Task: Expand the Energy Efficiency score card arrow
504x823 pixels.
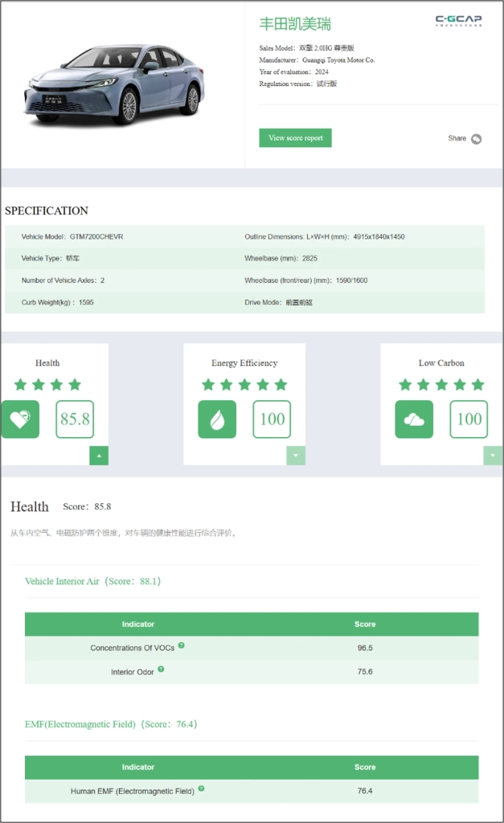Action: click(296, 456)
